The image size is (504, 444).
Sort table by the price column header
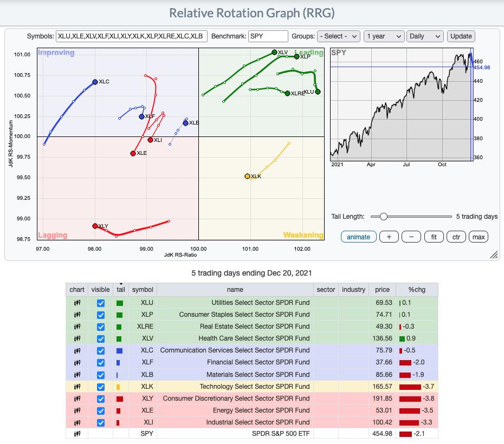pos(382,290)
